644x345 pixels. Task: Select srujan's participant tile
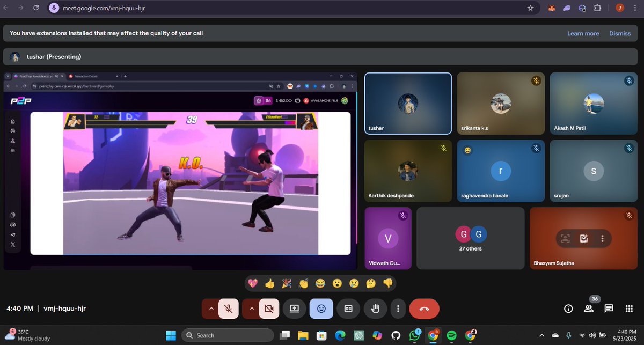coord(594,171)
